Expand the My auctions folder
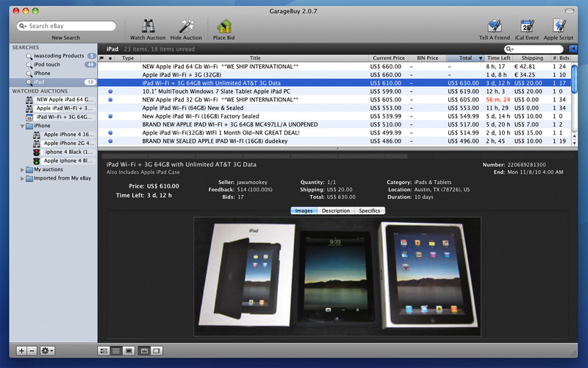This screenshot has width=588, height=368. (23, 169)
